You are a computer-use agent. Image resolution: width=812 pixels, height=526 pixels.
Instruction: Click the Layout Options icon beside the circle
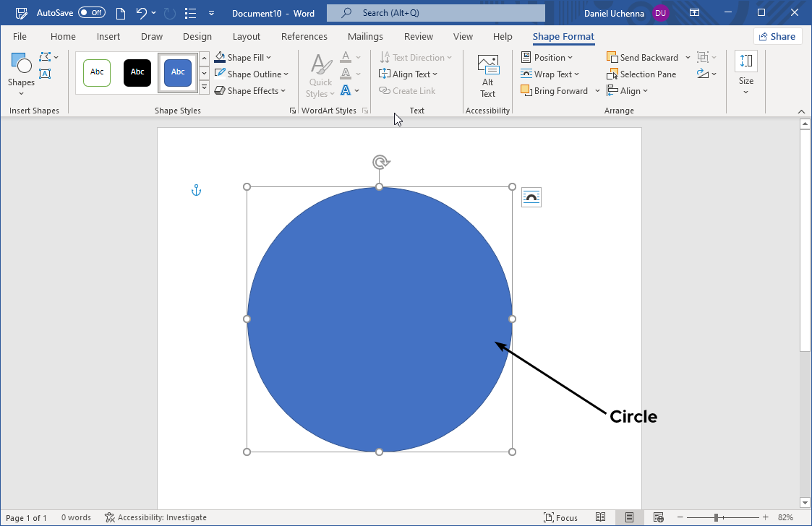coord(531,197)
